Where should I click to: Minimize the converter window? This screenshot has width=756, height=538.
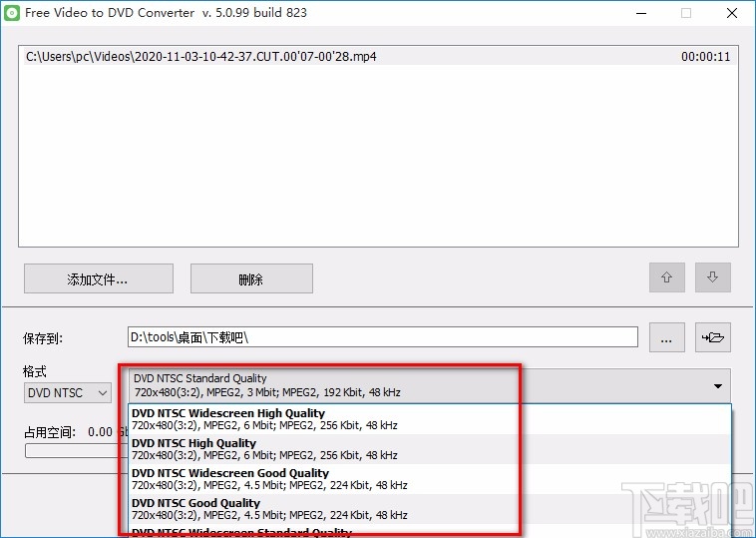pyautogui.click(x=641, y=13)
